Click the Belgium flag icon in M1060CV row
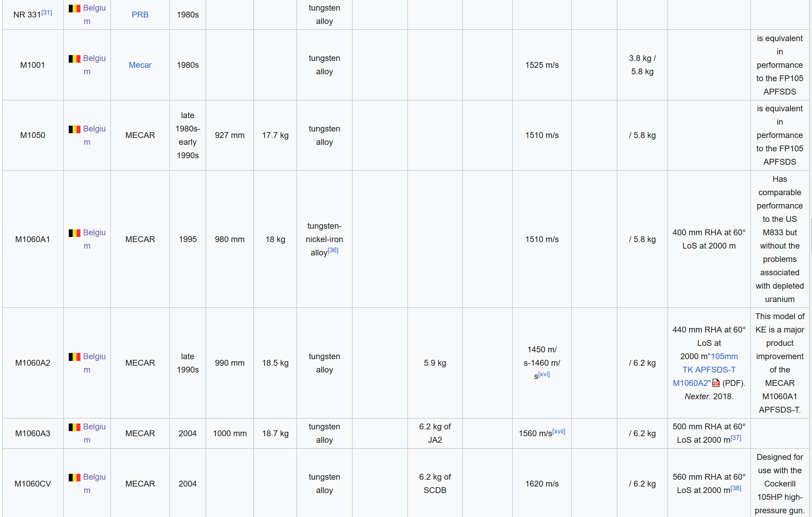 tap(74, 477)
